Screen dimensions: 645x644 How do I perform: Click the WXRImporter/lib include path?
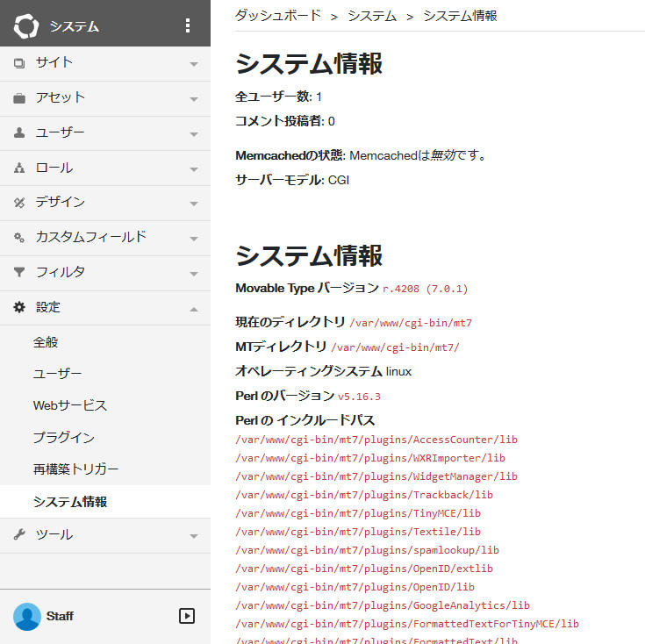(370, 458)
